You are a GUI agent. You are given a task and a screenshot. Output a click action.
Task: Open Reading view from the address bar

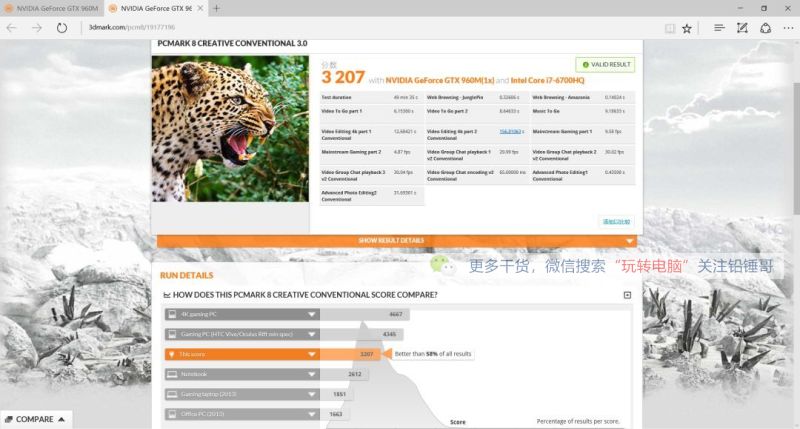[669, 28]
